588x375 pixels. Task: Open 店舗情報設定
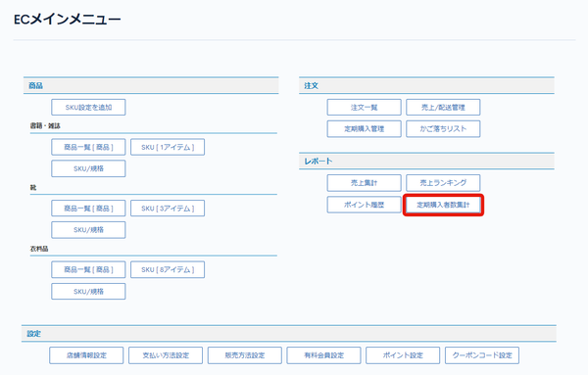86,355
